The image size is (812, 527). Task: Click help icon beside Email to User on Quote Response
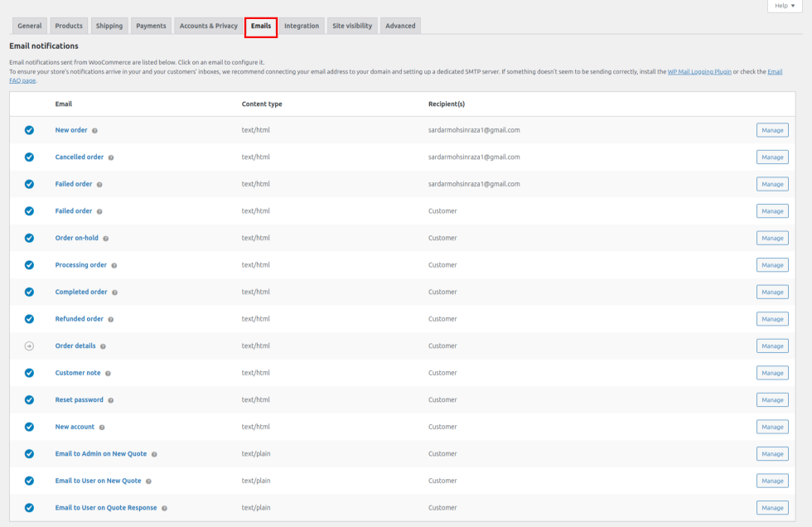tap(164, 508)
